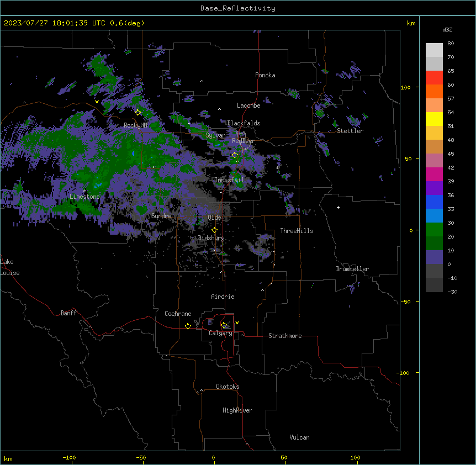Click the yellow diamond marker near Olds

point(214,230)
